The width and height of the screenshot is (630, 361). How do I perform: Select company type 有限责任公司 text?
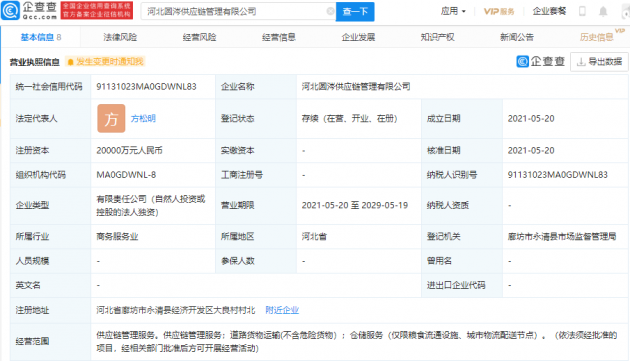151,205
